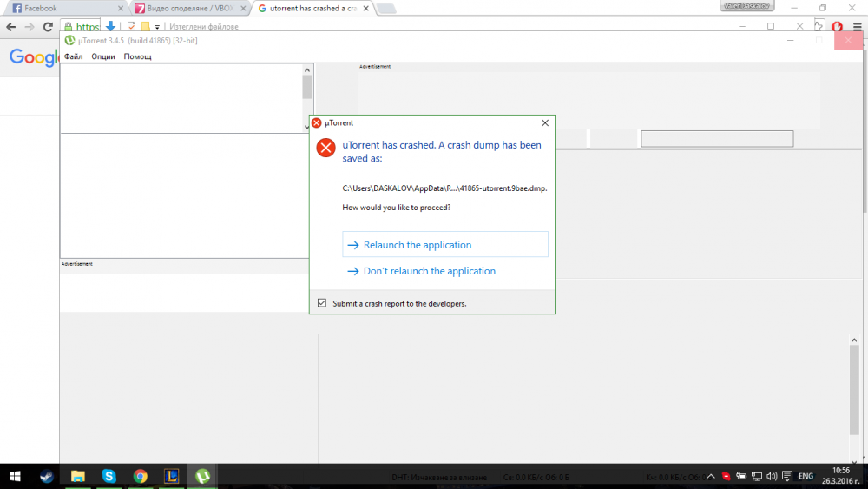The image size is (868, 489).
Task: Click the yellow folder icon in downloads toolbar
Action: pyautogui.click(x=146, y=26)
